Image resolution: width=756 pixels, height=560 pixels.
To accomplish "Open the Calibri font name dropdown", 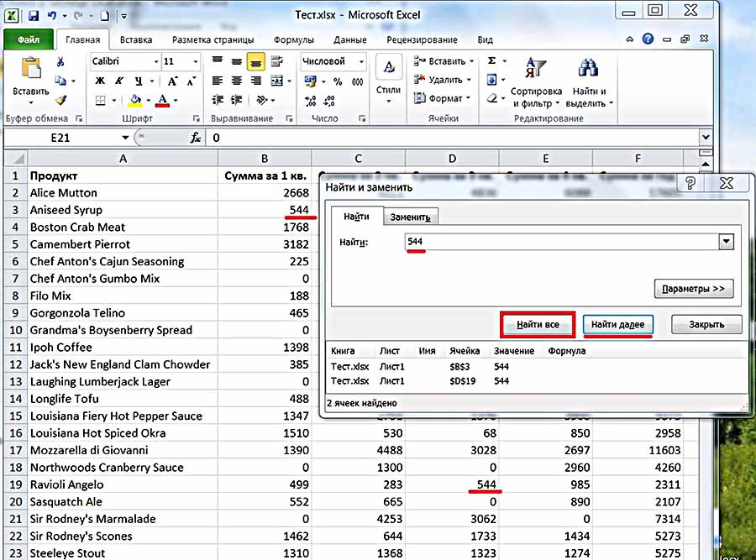I will pyautogui.click(x=156, y=62).
